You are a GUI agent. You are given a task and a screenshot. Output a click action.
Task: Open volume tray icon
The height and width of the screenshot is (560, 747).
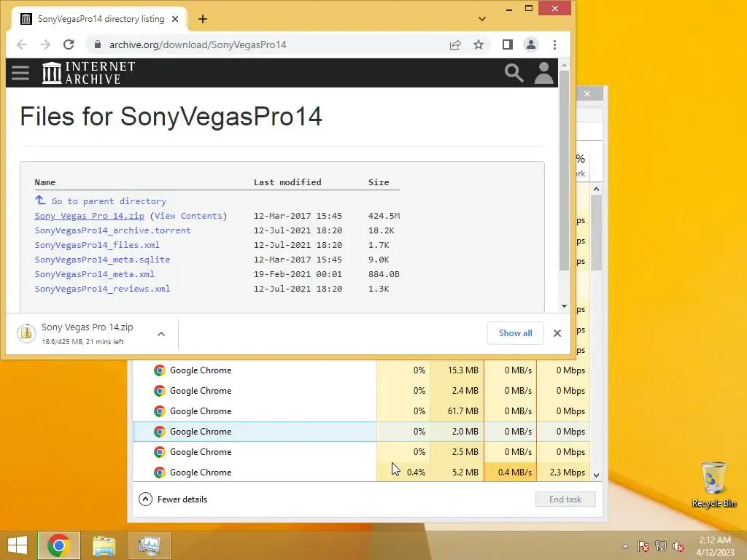coord(678,546)
